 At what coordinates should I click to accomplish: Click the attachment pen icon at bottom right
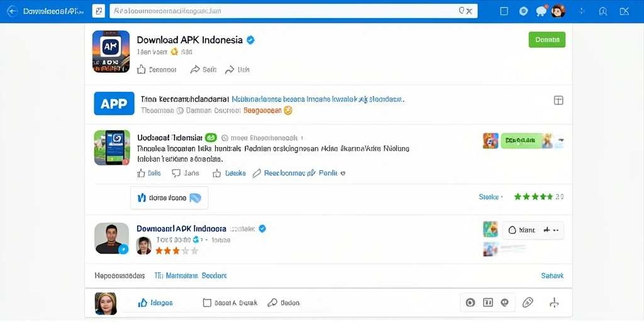(x=528, y=303)
